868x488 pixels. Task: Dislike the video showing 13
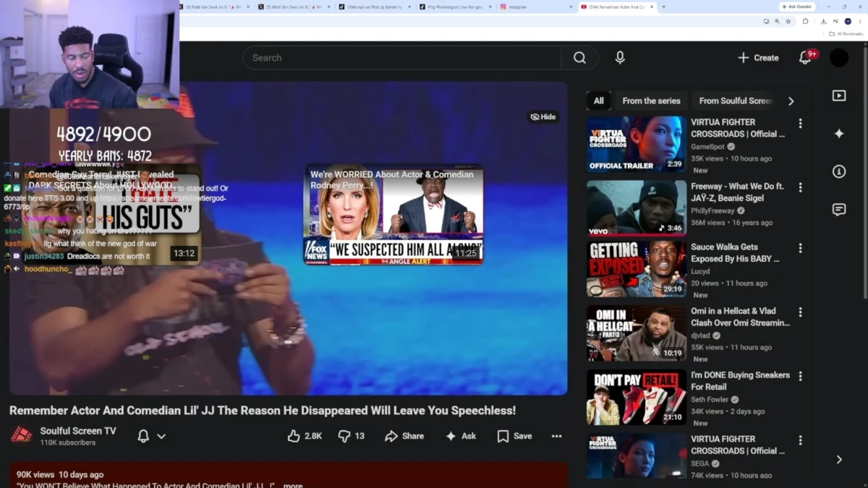coord(352,436)
